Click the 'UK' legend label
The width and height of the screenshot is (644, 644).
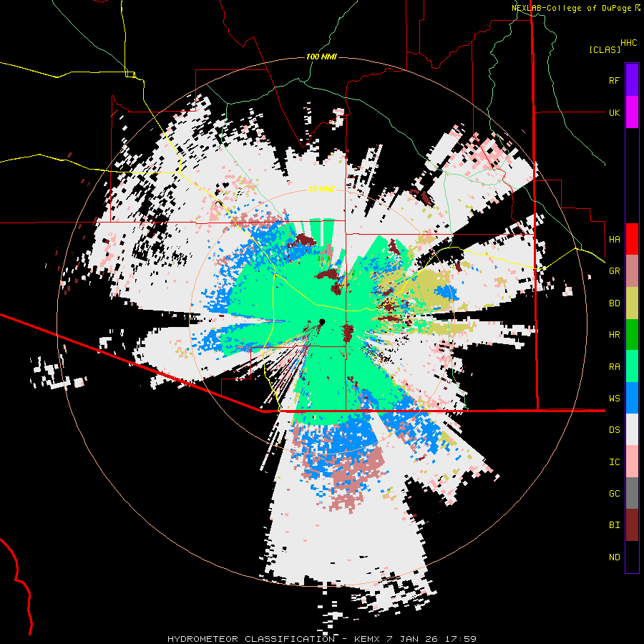614,112
